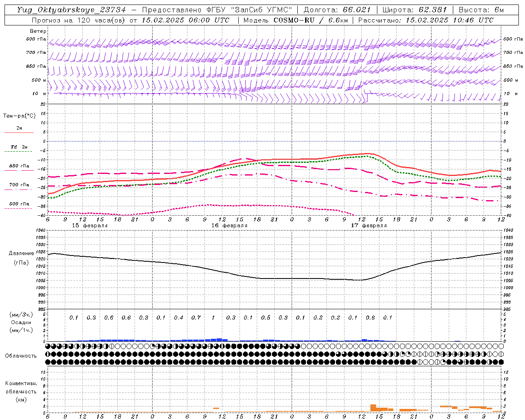525x420 pixels.
Task: Click the tallest orange convective cloud bar
Action: pos(373,408)
